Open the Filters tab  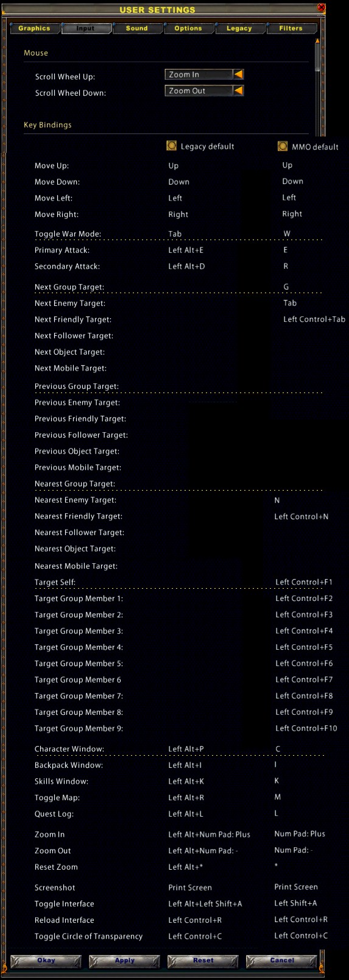[291, 29]
